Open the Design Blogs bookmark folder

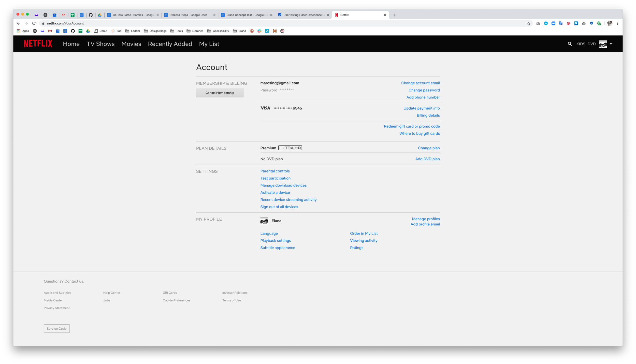[x=155, y=31]
